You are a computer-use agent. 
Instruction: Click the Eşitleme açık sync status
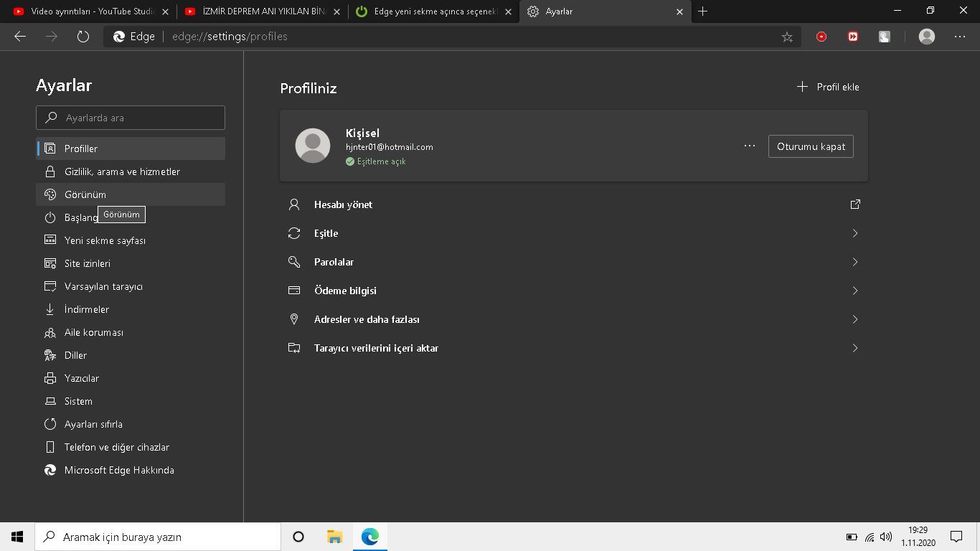(x=376, y=161)
